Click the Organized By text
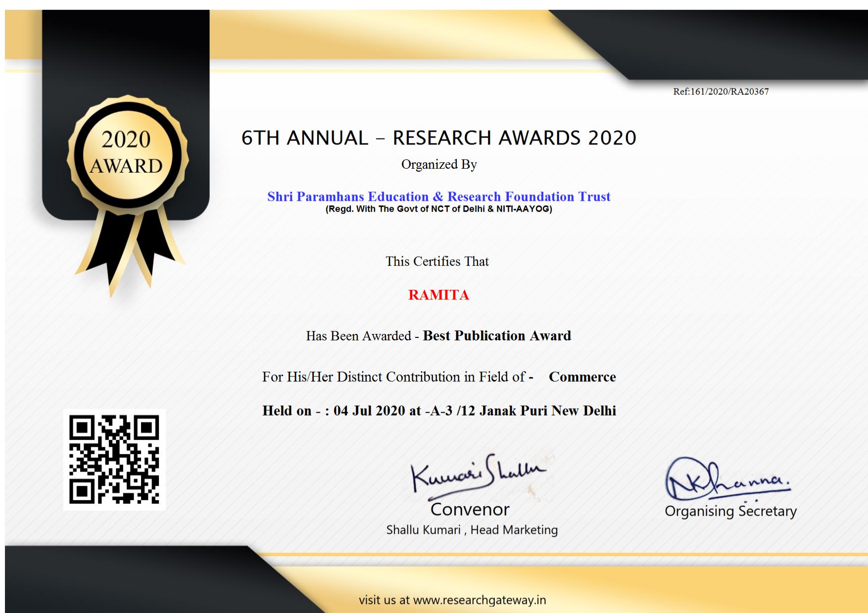 (x=438, y=164)
